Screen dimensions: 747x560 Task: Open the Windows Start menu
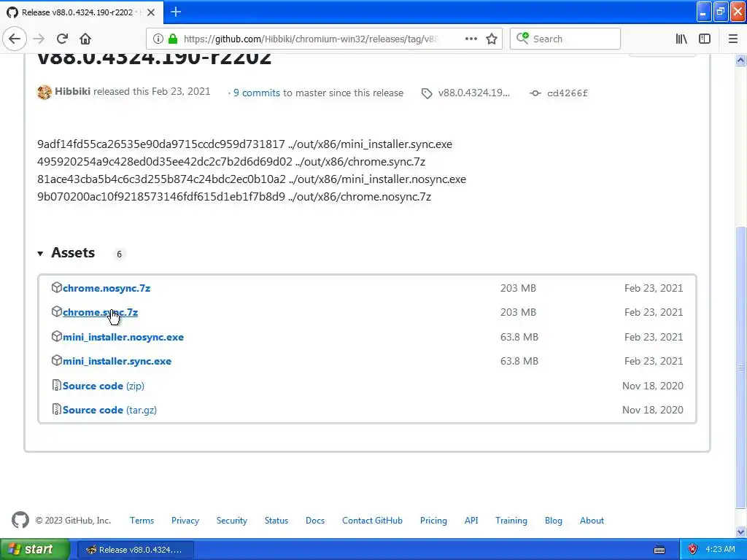pyautogui.click(x=34, y=549)
